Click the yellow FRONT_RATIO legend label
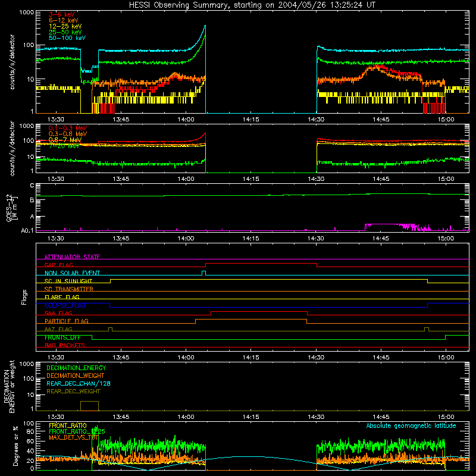Screen dimensions: 476x476 (x=68, y=425)
